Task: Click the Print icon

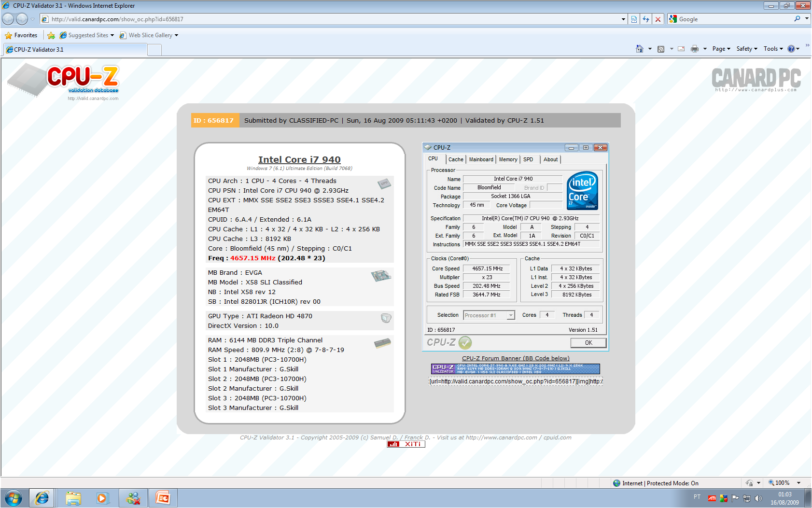Action: click(695, 49)
